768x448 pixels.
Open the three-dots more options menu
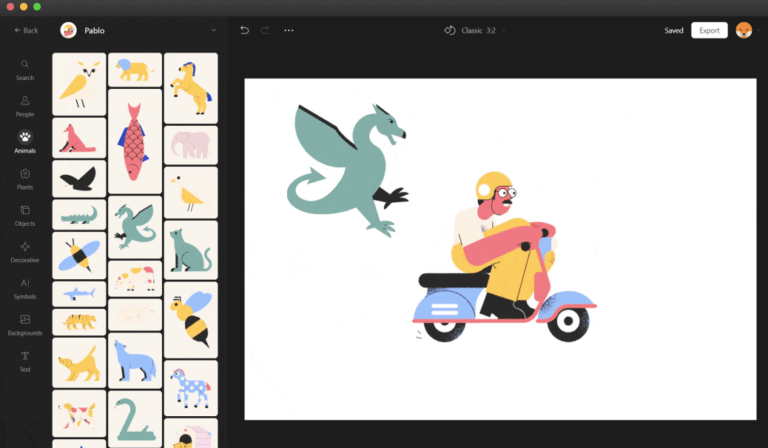coord(288,30)
